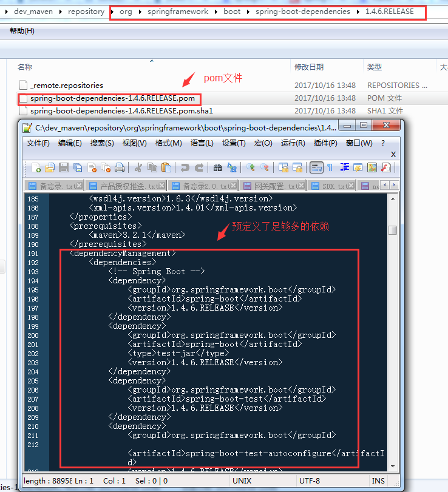448x492 pixels.
Task: Open the 宏(O) menu
Action: pos(263,143)
